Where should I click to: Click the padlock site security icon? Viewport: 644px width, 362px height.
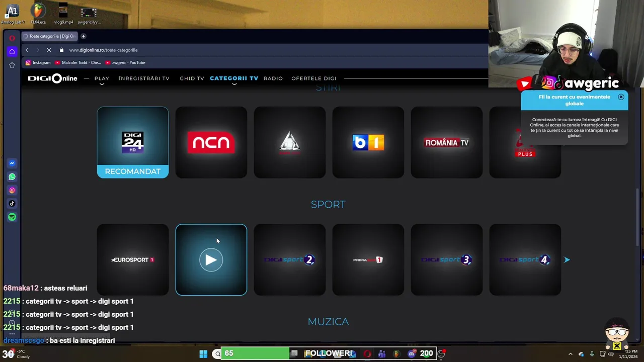(x=61, y=50)
